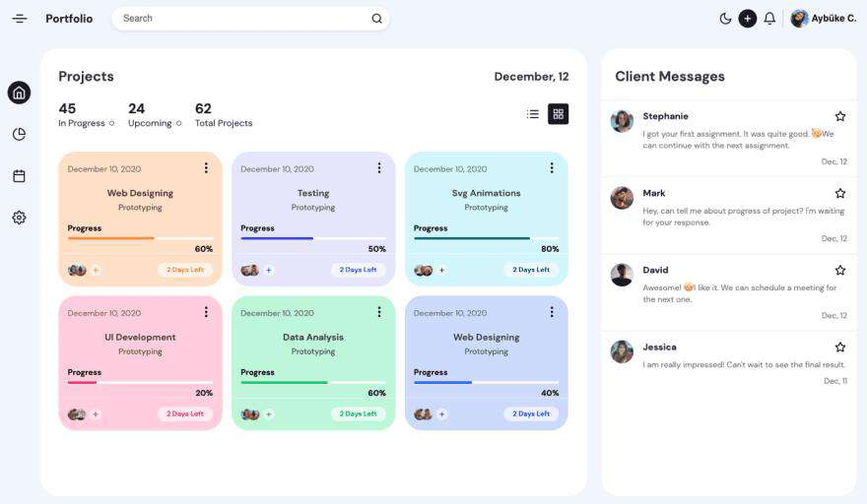The image size is (867, 504).
Task: Open the calendar icon in sidebar
Action: (19, 176)
